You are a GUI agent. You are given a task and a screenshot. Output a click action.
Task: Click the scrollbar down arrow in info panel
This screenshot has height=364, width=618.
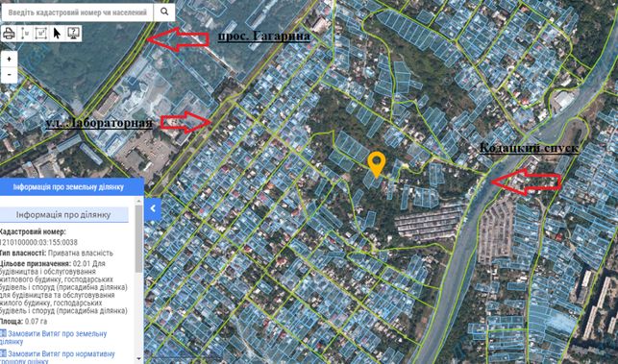[x=138, y=359]
